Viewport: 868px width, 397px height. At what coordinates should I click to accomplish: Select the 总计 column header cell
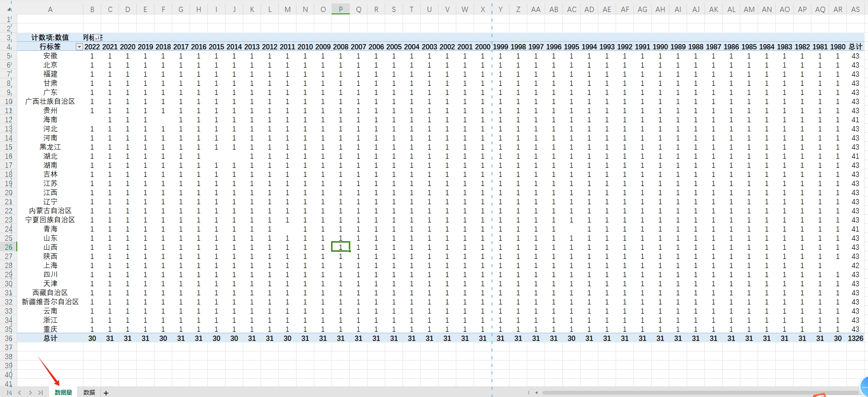click(856, 47)
